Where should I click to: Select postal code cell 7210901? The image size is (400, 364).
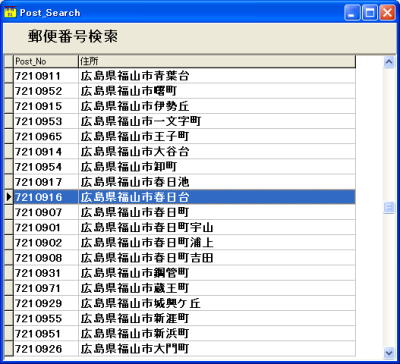point(46,228)
